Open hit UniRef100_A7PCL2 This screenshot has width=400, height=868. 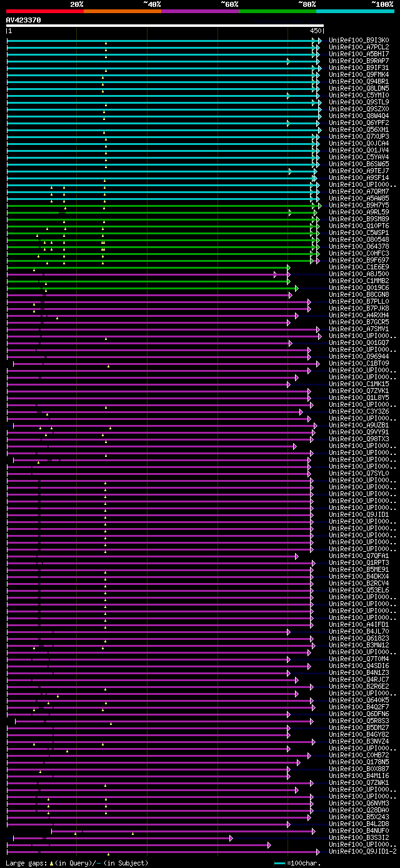[359, 47]
